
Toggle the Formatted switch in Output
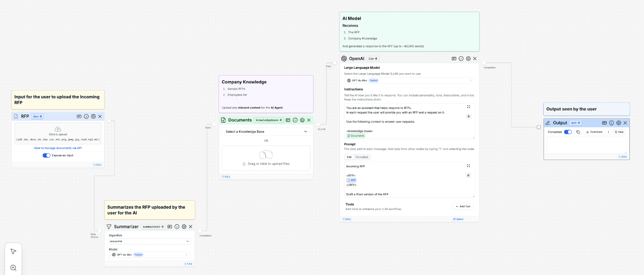pos(568,132)
